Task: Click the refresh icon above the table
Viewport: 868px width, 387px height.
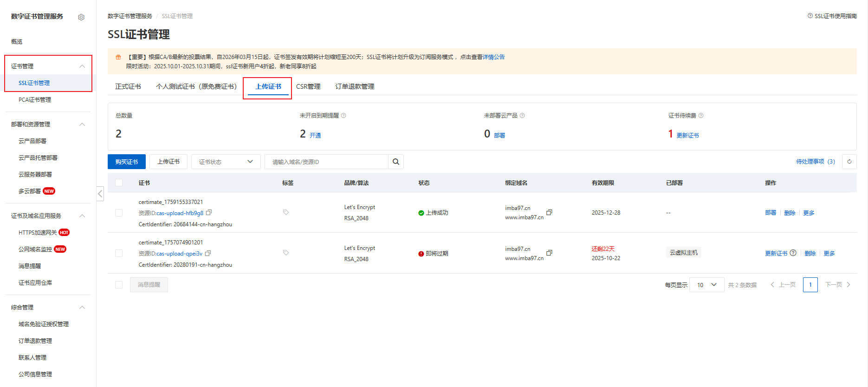Action: pos(849,162)
